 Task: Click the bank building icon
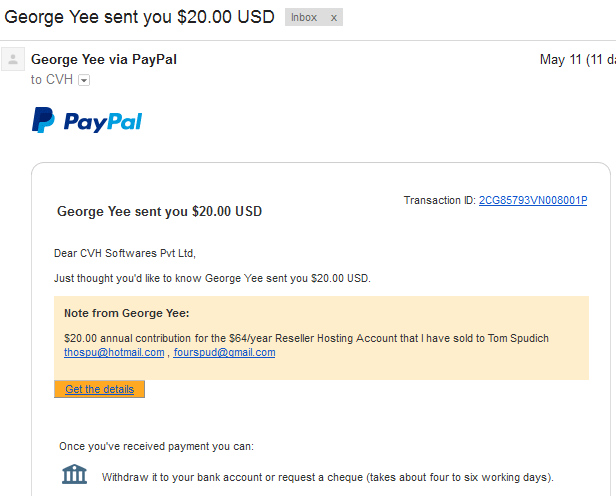point(74,474)
